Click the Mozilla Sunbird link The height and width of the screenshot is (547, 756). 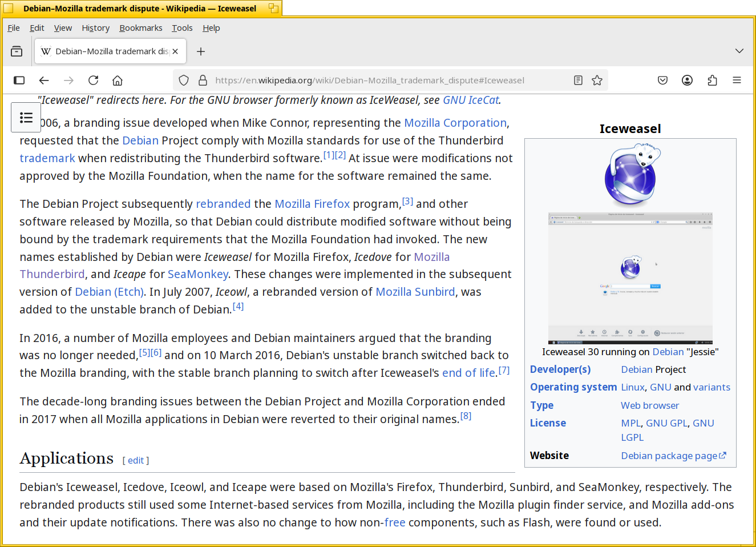(x=415, y=292)
